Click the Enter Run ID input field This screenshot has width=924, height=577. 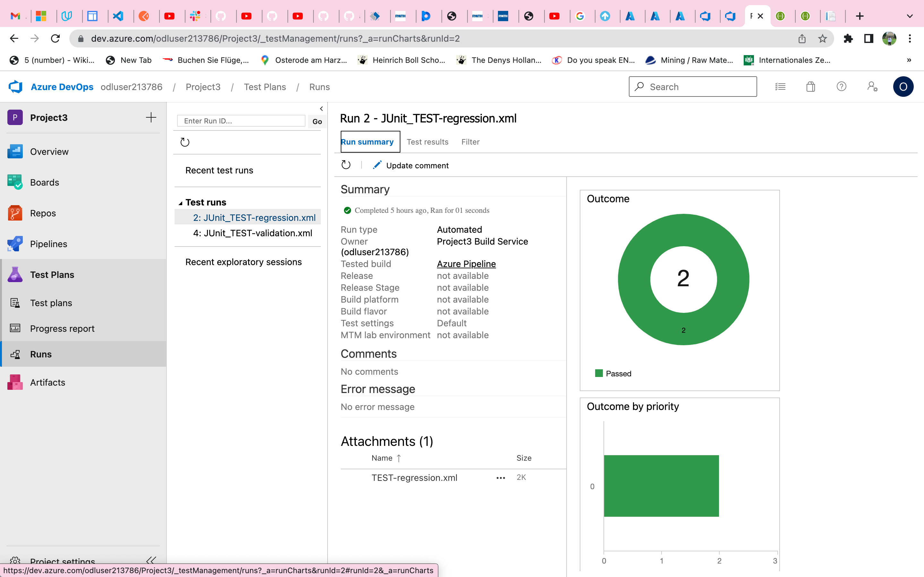241,121
